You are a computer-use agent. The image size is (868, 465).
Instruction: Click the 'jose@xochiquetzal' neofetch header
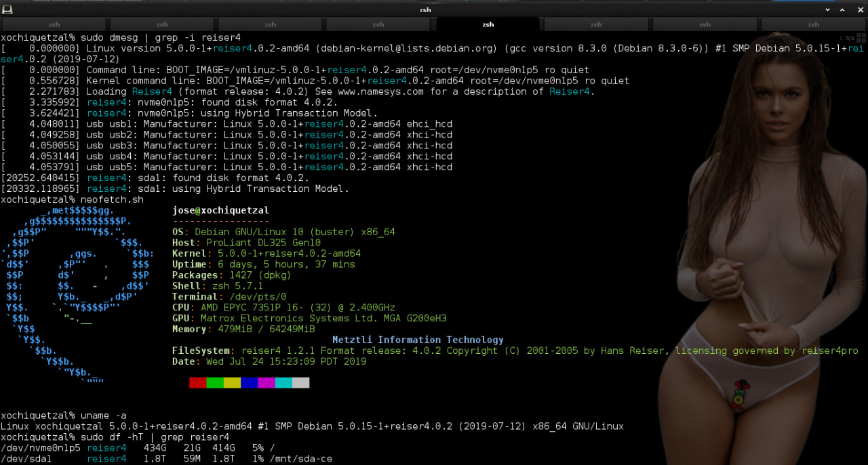(x=220, y=210)
